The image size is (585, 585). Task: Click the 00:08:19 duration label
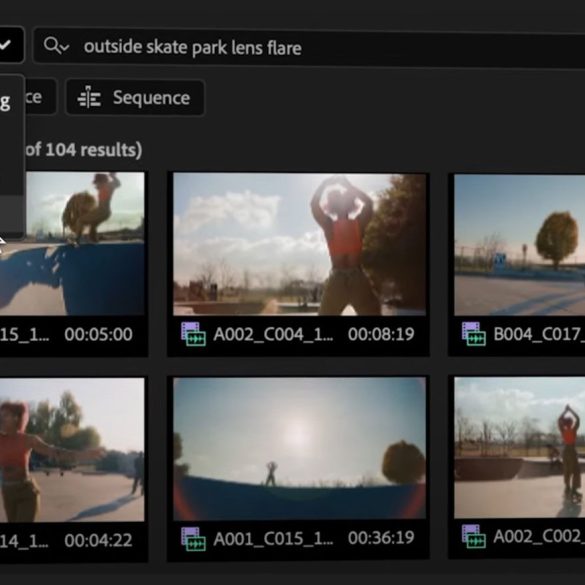pyautogui.click(x=381, y=334)
